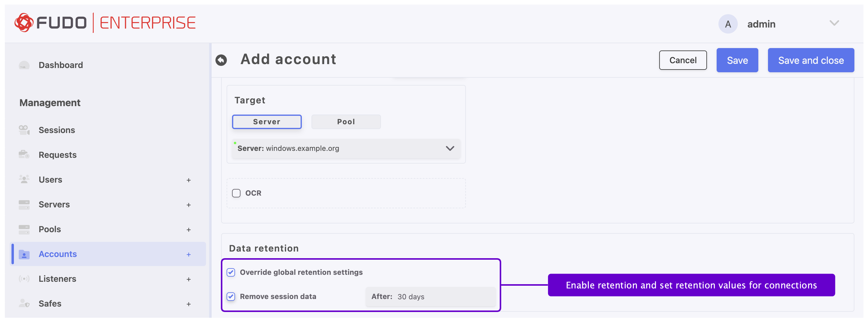Select Server as target type
The height and width of the screenshot is (325, 868).
point(266,122)
